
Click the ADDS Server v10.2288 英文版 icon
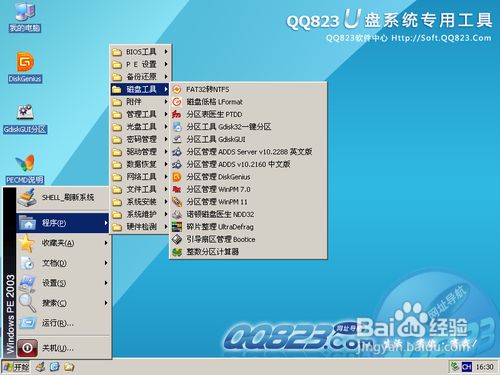tap(177, 152)
